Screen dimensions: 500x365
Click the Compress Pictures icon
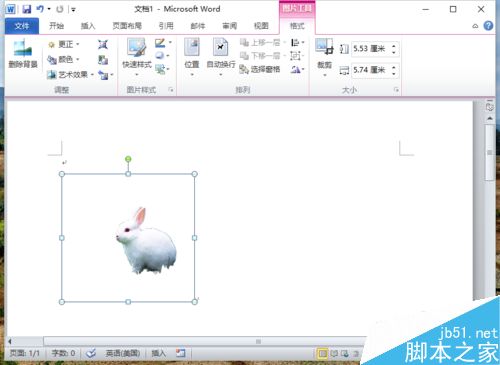point(103,44)
